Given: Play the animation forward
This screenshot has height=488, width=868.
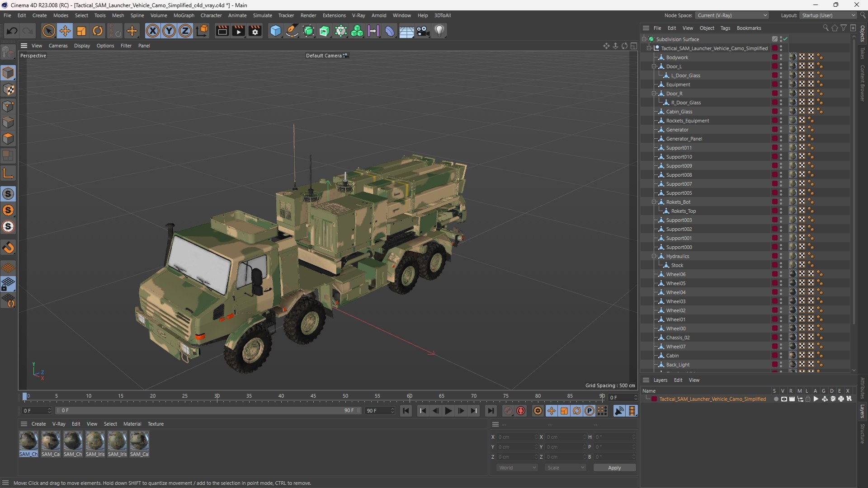Looking at the screenshot, I should point(448,411).
